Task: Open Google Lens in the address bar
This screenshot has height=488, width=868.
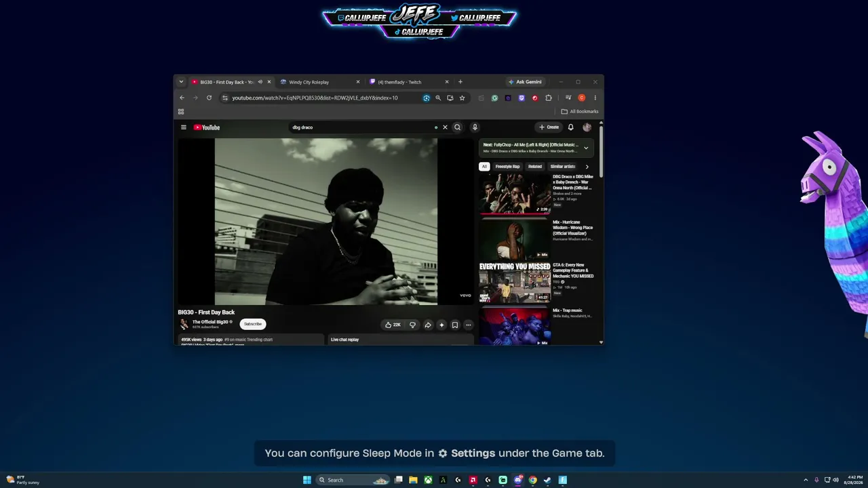Action: (x=426, y=98)
